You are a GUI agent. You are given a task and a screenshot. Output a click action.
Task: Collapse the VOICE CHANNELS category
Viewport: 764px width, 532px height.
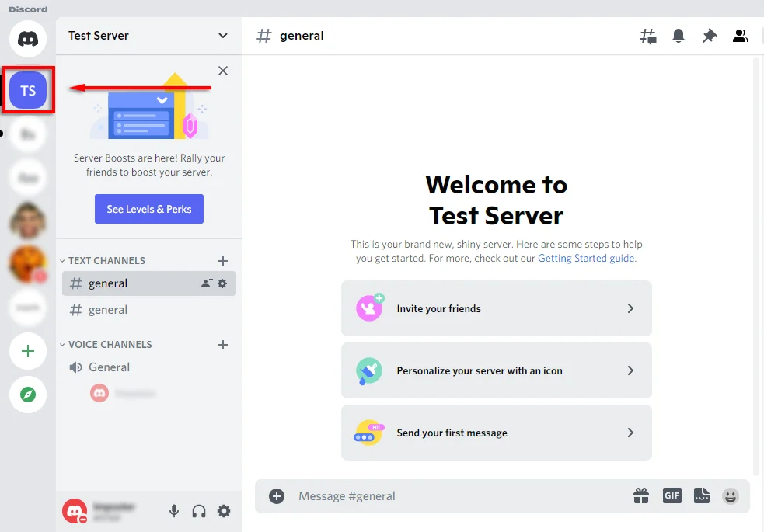(x=106, y=344)
